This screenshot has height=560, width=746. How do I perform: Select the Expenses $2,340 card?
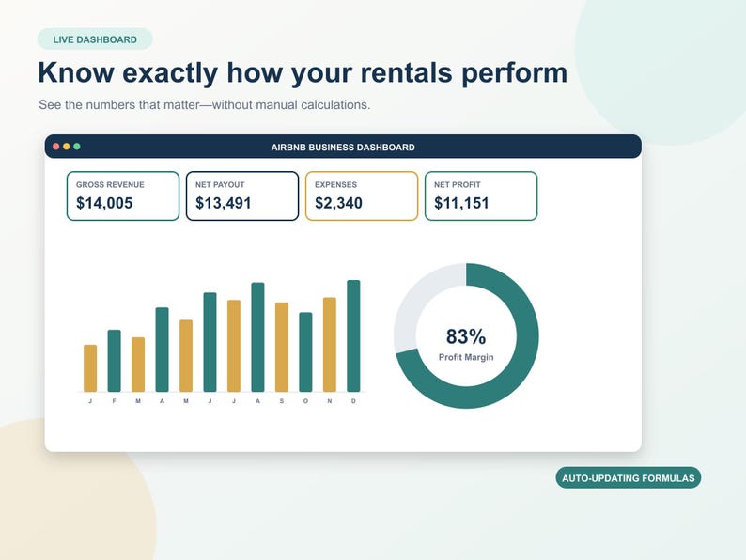(x=362, y=196)
